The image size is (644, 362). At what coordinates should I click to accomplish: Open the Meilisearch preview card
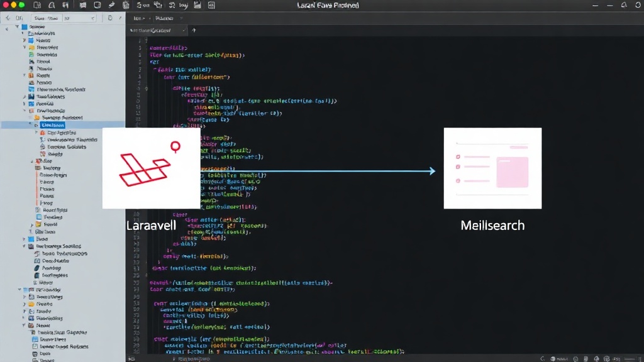pos(492,168)
